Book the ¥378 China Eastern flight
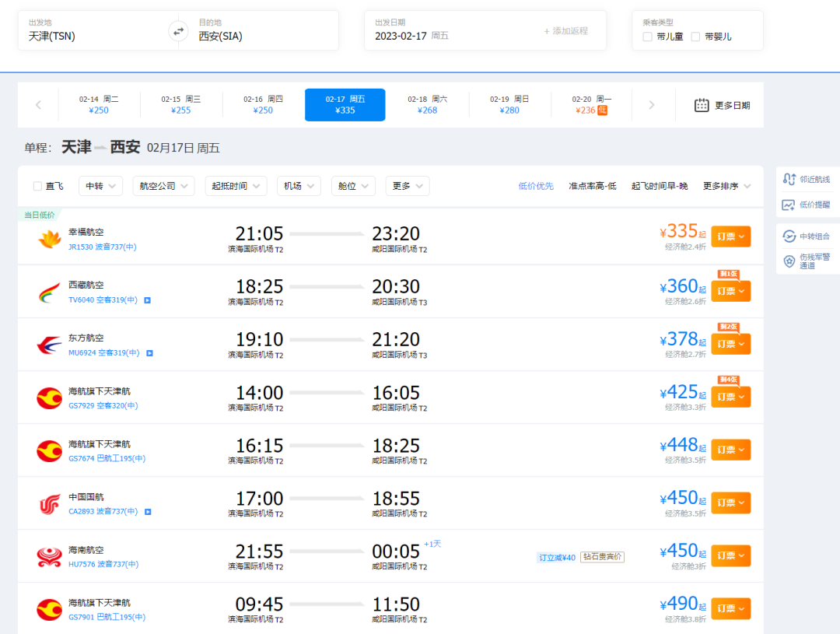The height and width of the screenshot is (634, 840). [x=730, y=344]
